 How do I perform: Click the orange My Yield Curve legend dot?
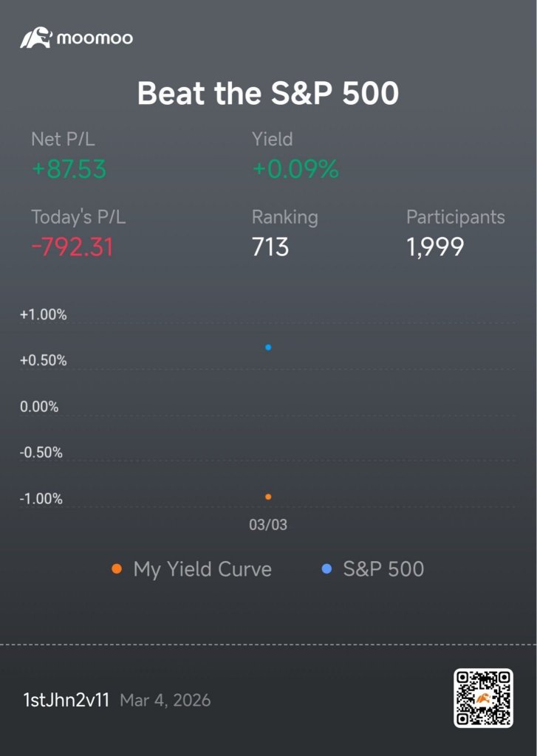[x=116, y=569]
